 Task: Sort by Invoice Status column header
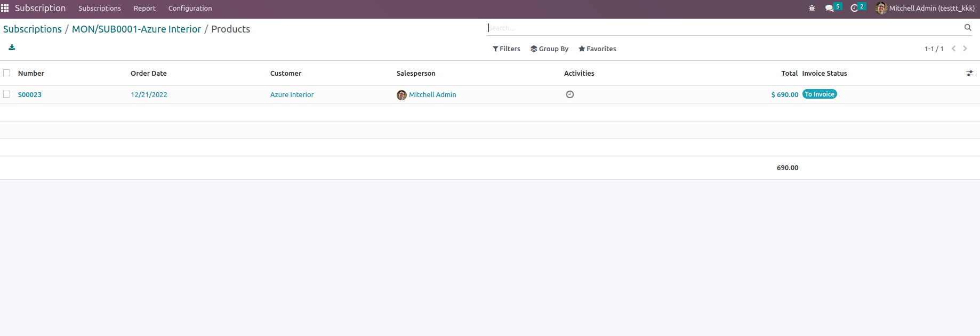pyautogui.click(x=824, y=73)
